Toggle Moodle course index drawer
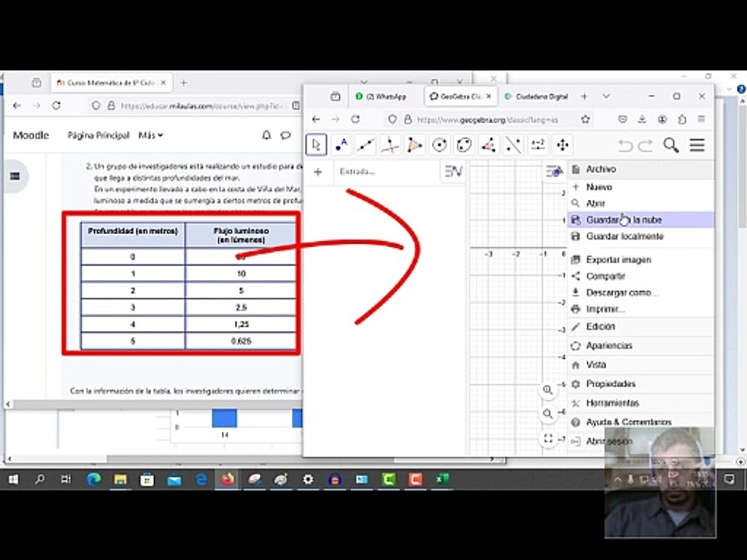747x560 pixels. (x=15, y=177)
